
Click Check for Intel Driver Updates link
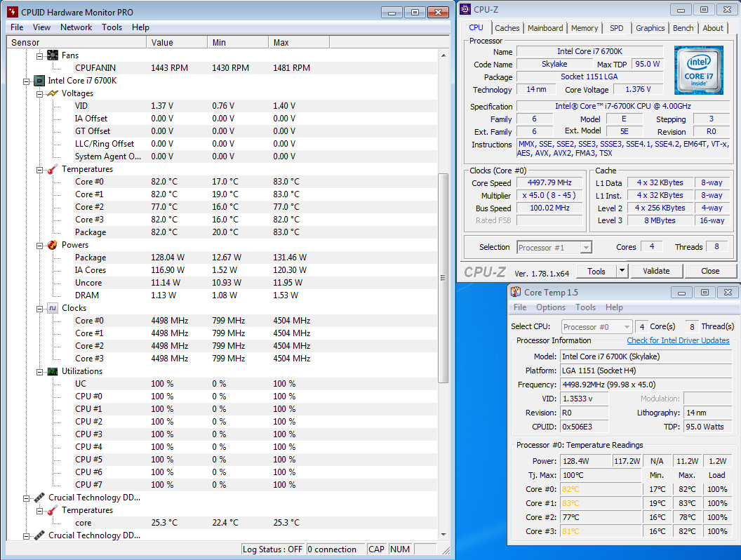pyautogui.click(x=678, y=340)
